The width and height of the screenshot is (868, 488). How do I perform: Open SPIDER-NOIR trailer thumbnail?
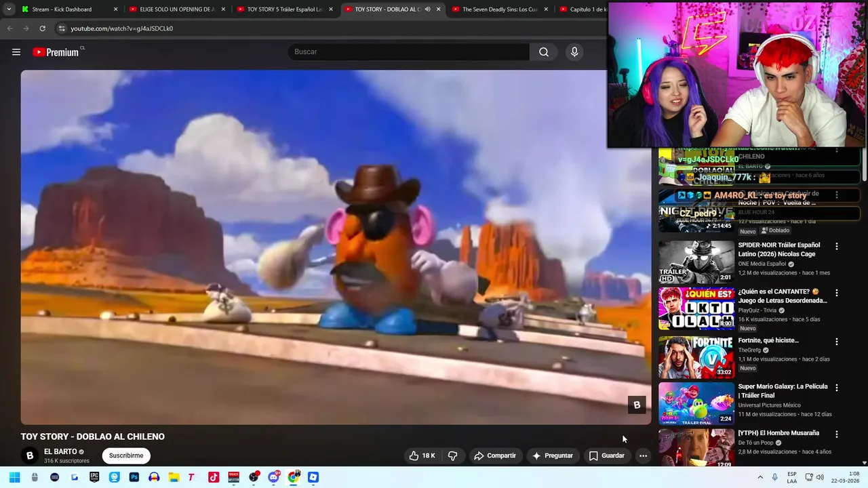(696, 262)
